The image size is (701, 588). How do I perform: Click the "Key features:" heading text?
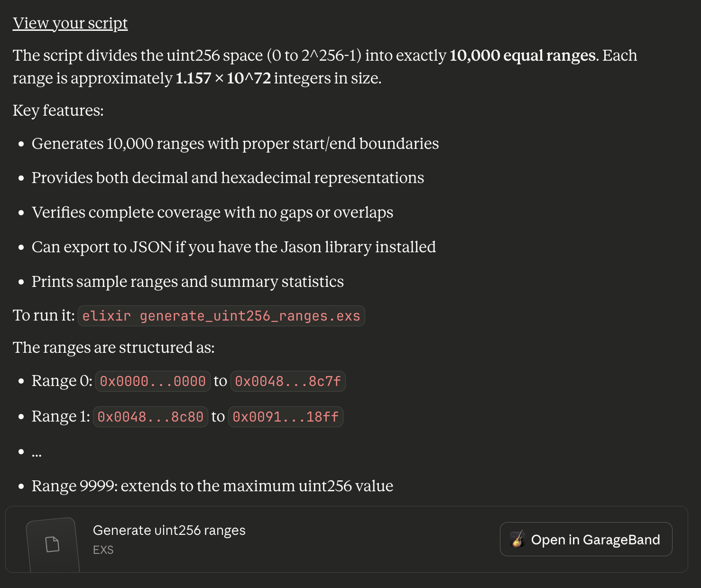point(58,110)
